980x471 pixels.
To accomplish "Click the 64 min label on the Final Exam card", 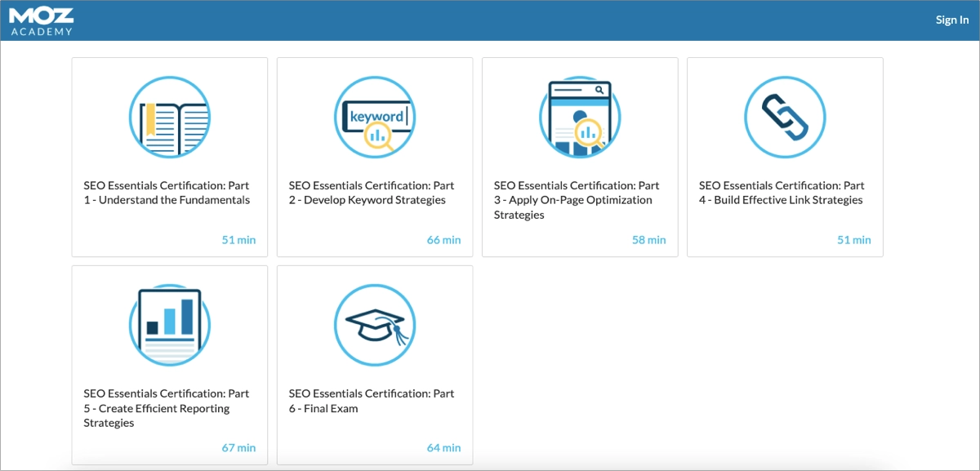I will pyautogui.click(x=443, y=447).
